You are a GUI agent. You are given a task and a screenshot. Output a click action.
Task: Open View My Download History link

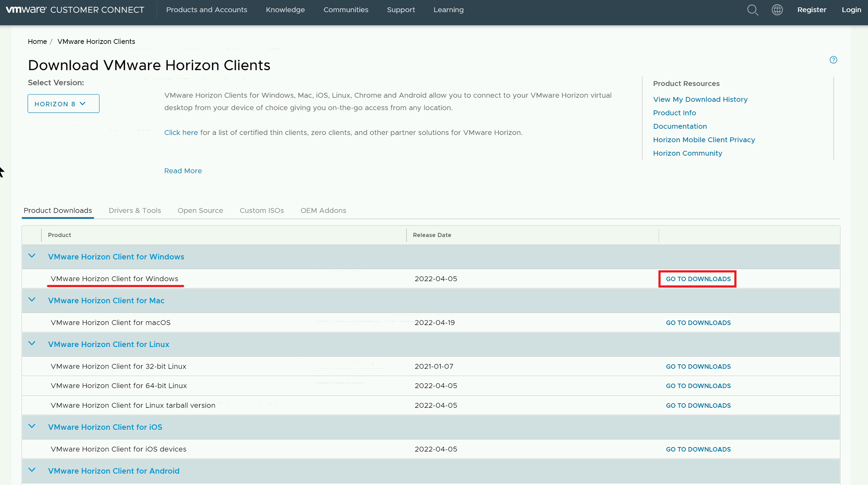(700, 100)
